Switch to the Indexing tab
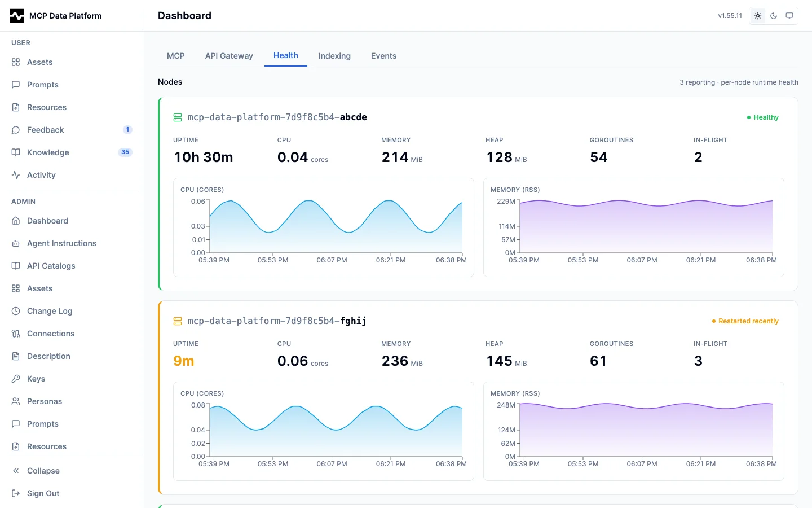Image resolution: width=812 pixels, height=508 pixels. (334, 56)
